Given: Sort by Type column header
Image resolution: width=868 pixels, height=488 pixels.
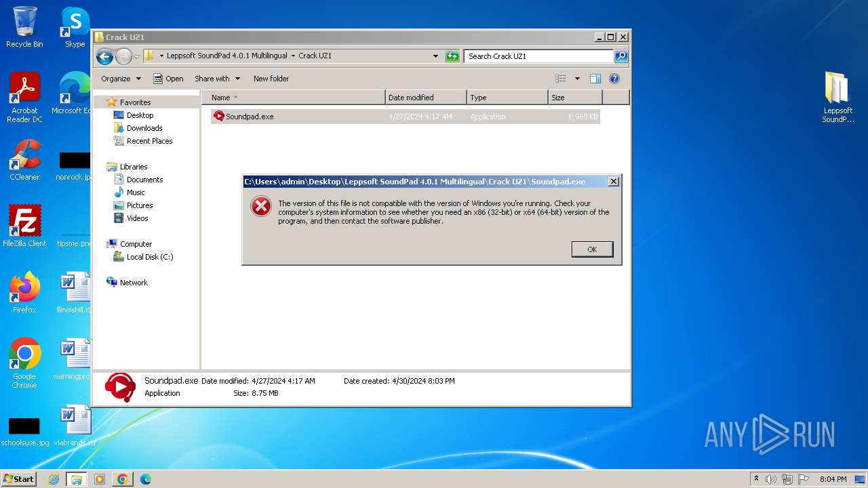Looking at the screenshot, I should pyautogui.click(x=507, y=98).
